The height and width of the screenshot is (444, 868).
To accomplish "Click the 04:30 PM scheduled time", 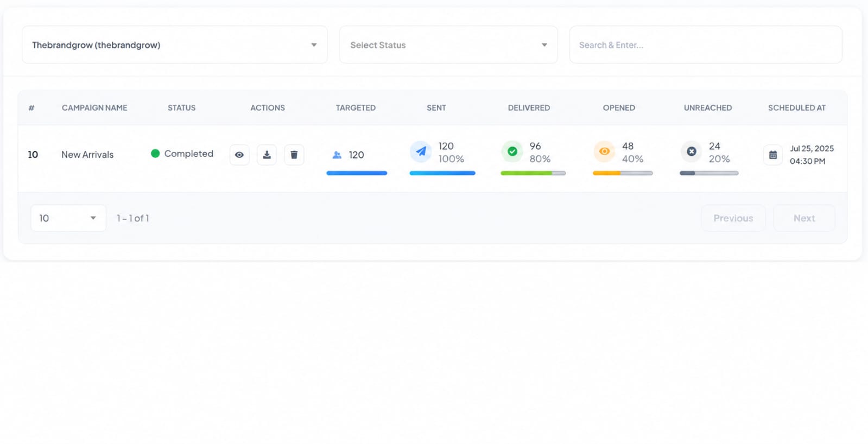I will click(x=807, y=161).
